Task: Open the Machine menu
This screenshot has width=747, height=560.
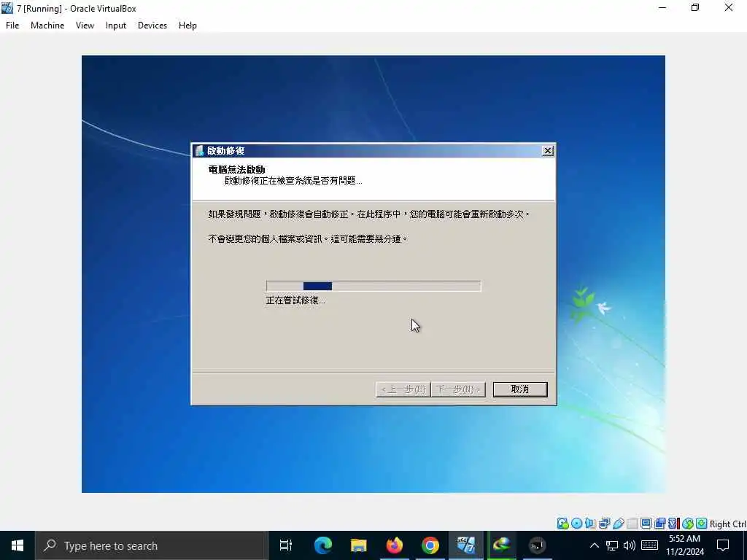Action: [x=47, y=26]
